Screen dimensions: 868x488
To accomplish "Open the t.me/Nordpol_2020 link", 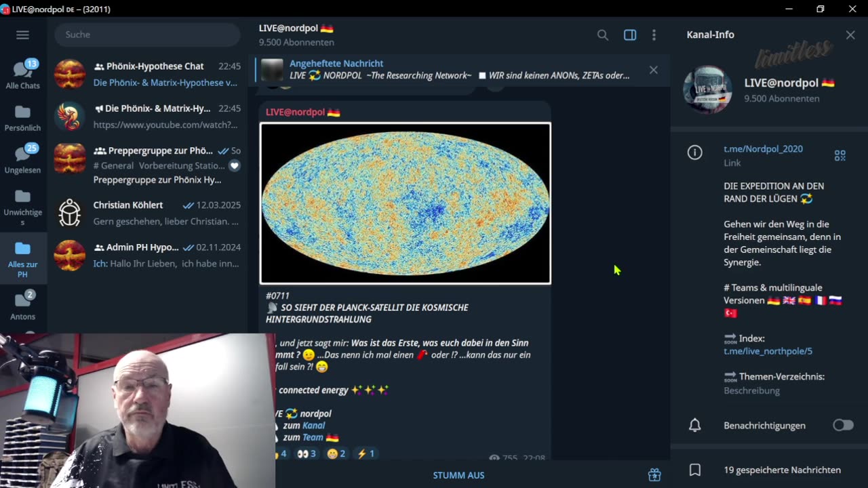I will coord(763,148).
